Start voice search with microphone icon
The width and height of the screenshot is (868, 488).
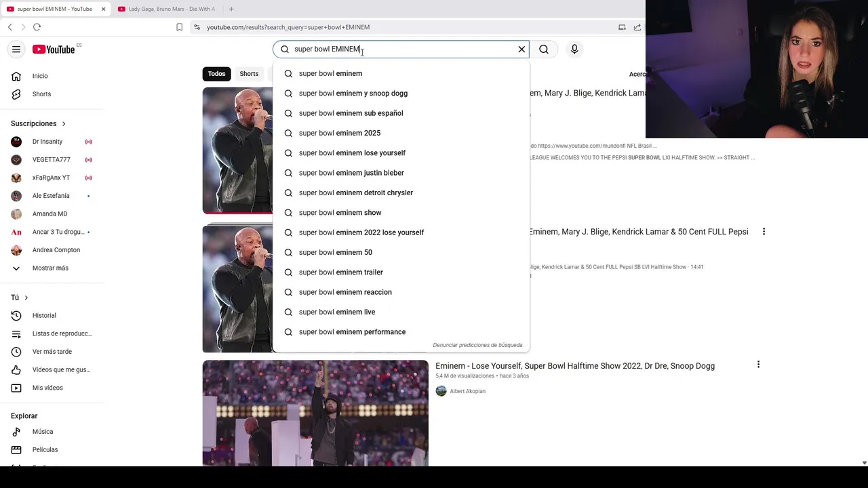(x=574, y=49)
